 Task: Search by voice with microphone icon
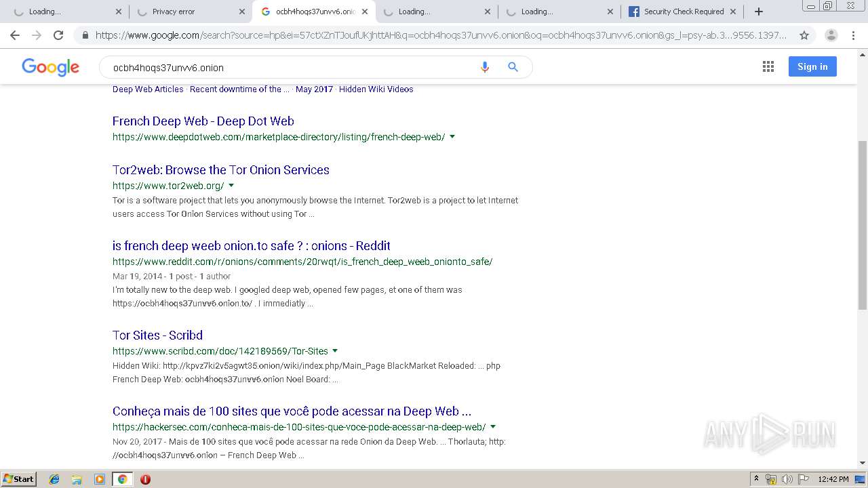(x=484, y=67)
